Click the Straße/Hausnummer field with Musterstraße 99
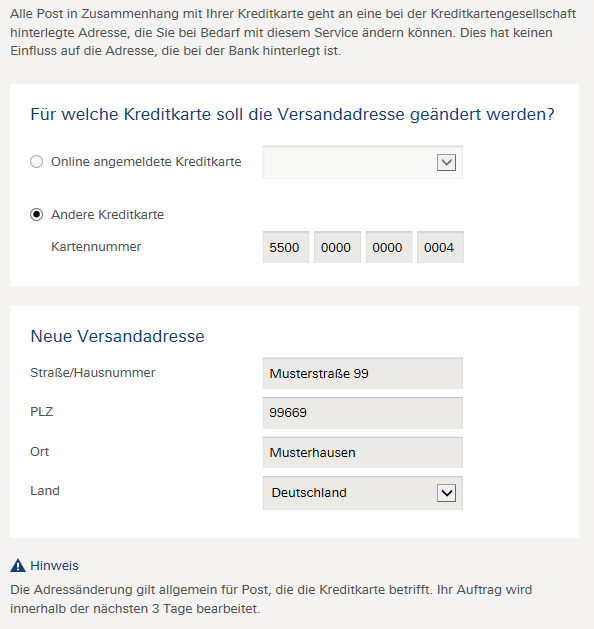The height and width of the screenshot is (629, 594). [x=363, y=373]
